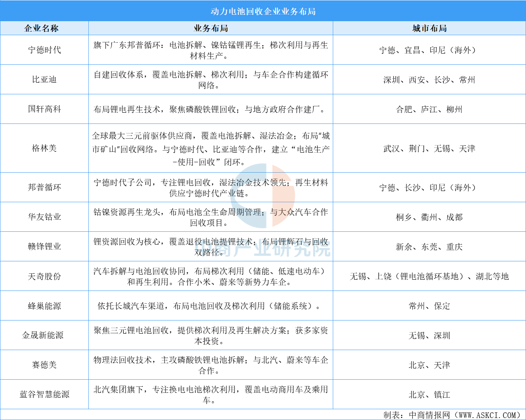Click business text starting 钴镍资源再生龙头

[211, 217]
